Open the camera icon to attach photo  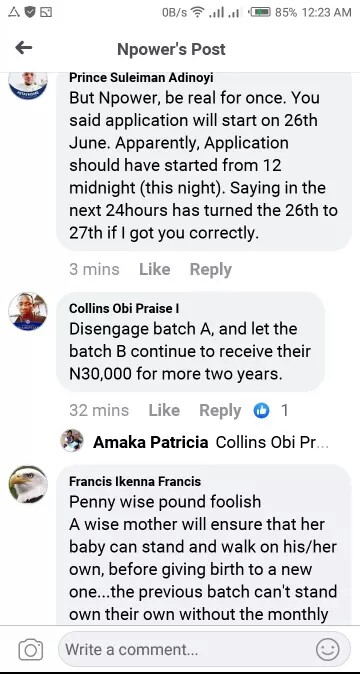[31, 650]
